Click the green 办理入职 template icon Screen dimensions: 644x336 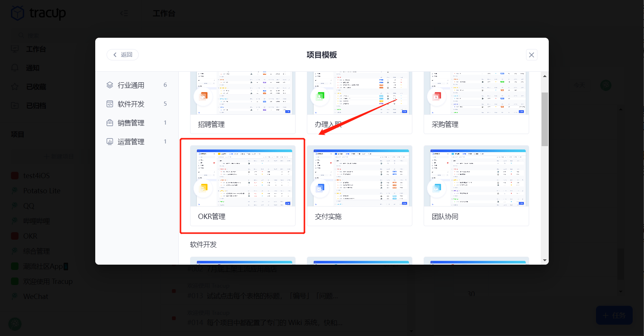tap(320, 96)
